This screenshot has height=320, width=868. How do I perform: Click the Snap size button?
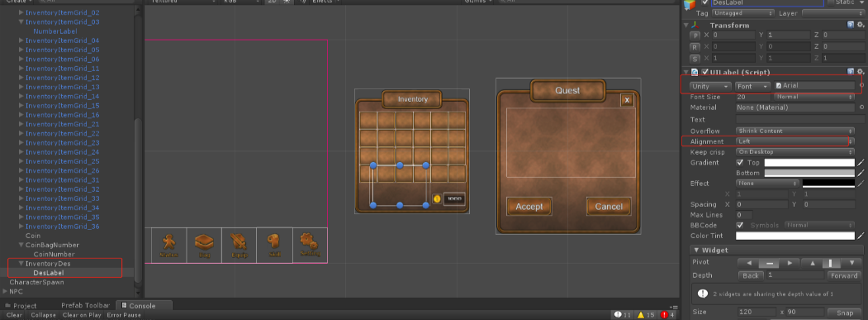coord(844,313)
